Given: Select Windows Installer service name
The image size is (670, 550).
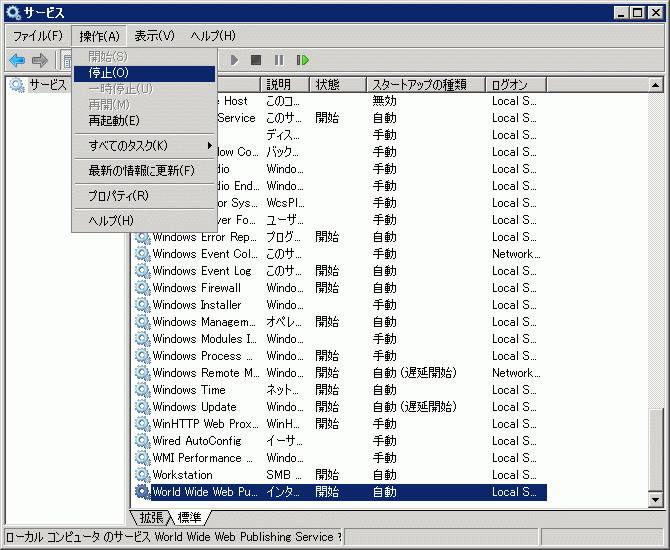Looking at the screenshot, I should pos(197,305).
